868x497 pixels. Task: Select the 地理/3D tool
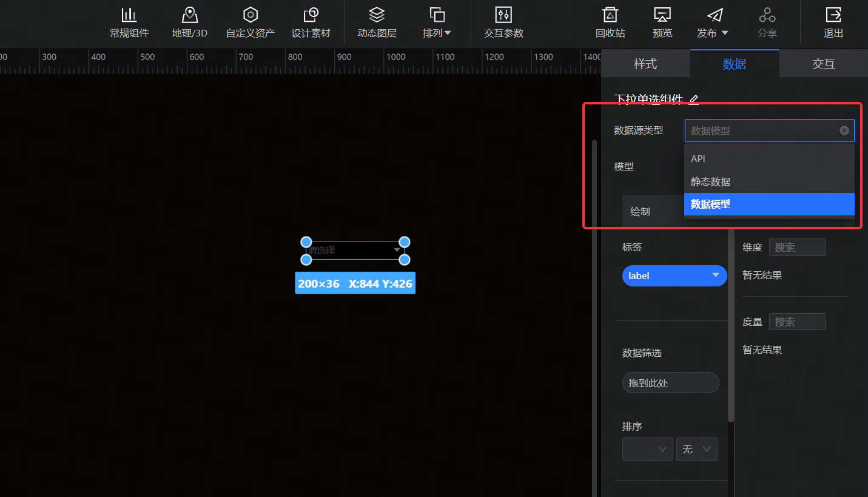point(189,22)
